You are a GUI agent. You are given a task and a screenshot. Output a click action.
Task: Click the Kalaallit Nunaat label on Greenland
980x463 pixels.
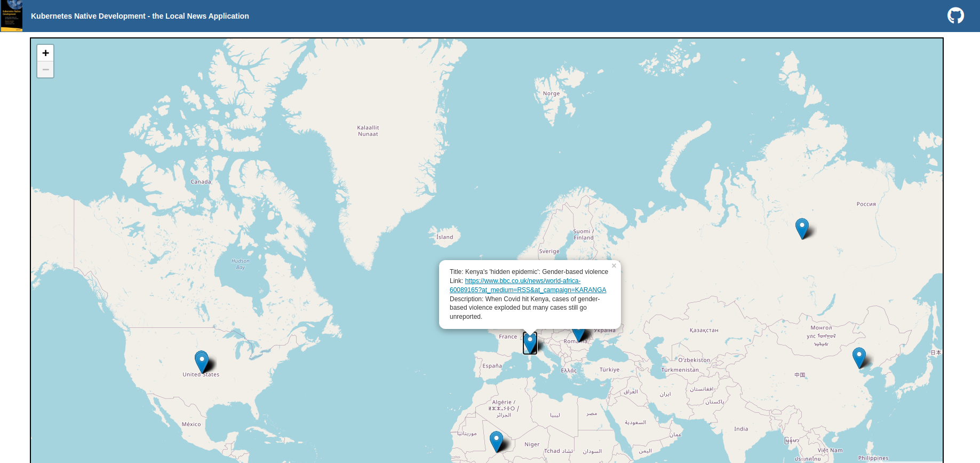point(368,131)
